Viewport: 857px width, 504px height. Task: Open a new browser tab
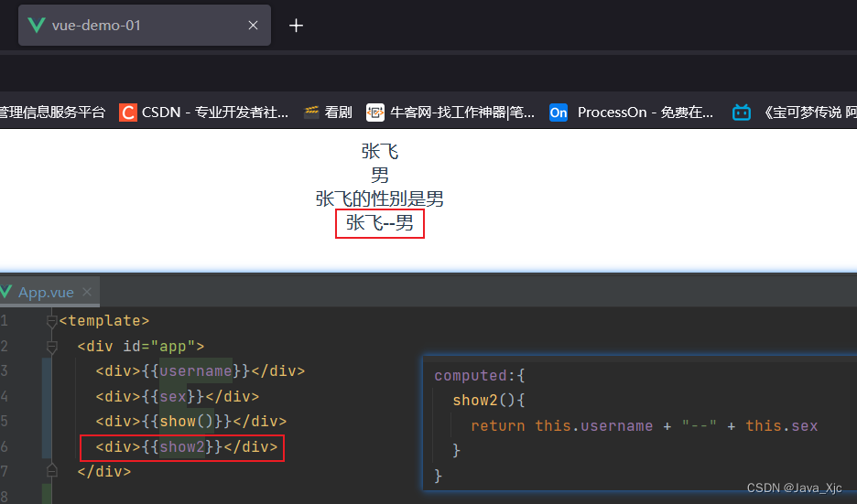(x=296, y=25)
